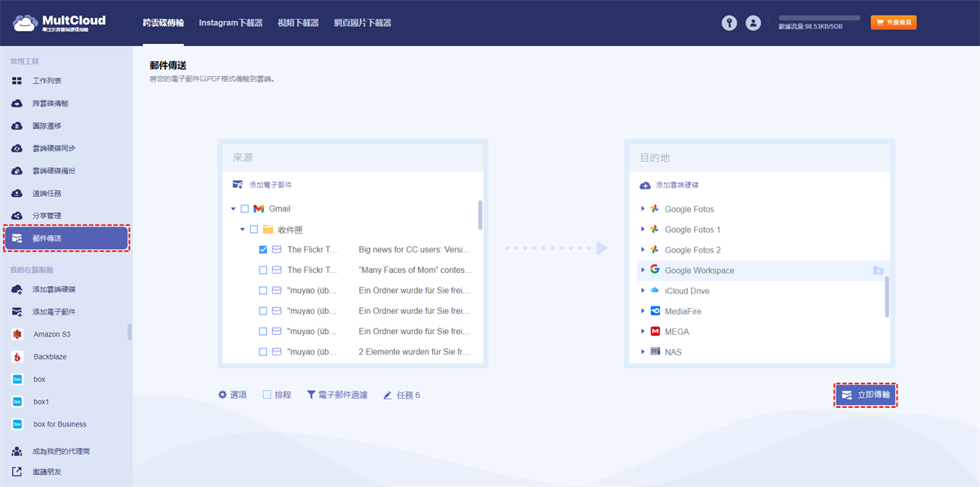Expand Google Fotos 1 in destination
Screen dimensions: 980x487
pos(644,230)
